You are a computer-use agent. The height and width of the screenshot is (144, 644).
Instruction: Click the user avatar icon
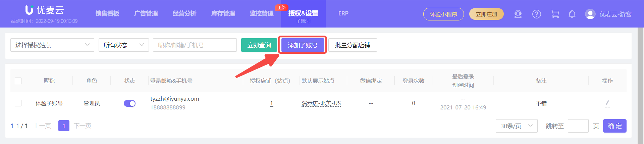click(590, 14)
